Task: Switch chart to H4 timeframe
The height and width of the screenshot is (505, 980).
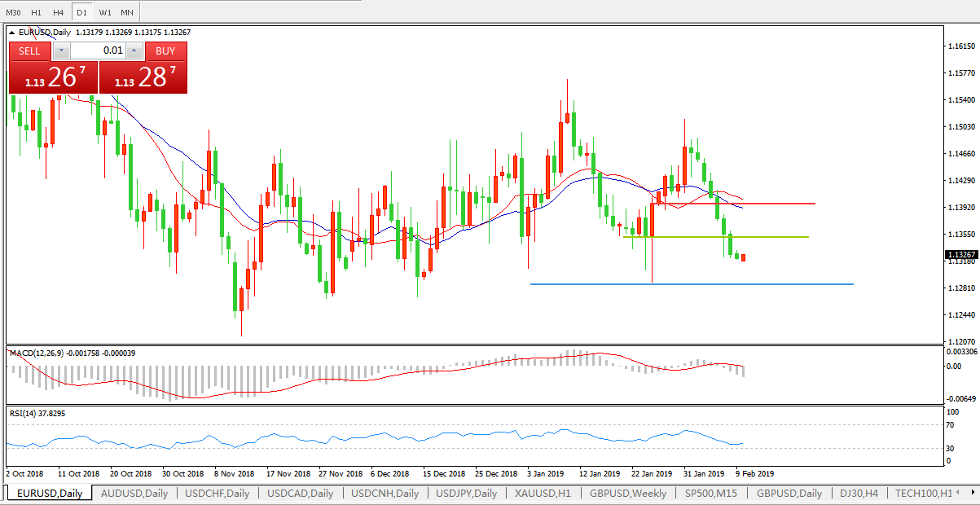Action: coord(59,12)
